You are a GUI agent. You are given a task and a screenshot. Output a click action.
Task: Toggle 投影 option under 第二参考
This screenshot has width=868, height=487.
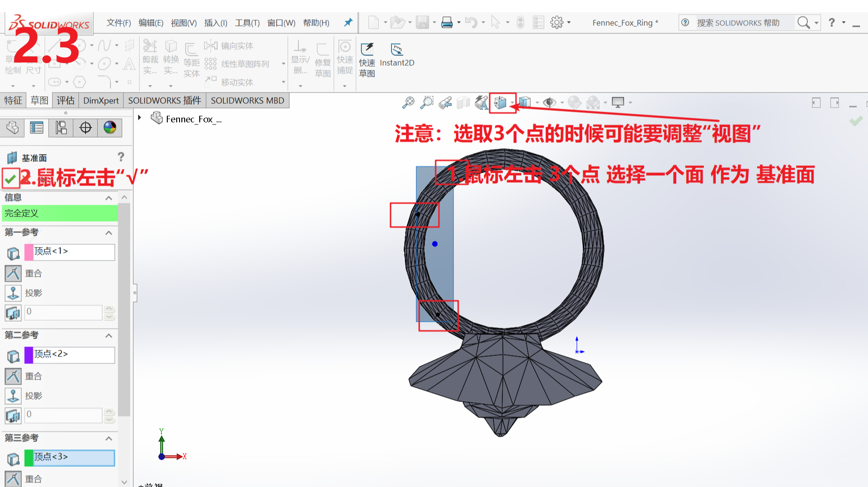point(13,396)
